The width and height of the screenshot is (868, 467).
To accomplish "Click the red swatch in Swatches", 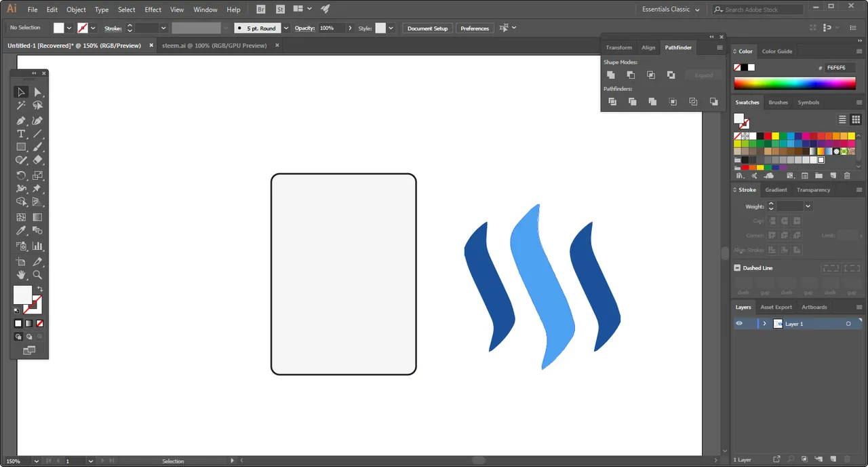I will [768, 136].
